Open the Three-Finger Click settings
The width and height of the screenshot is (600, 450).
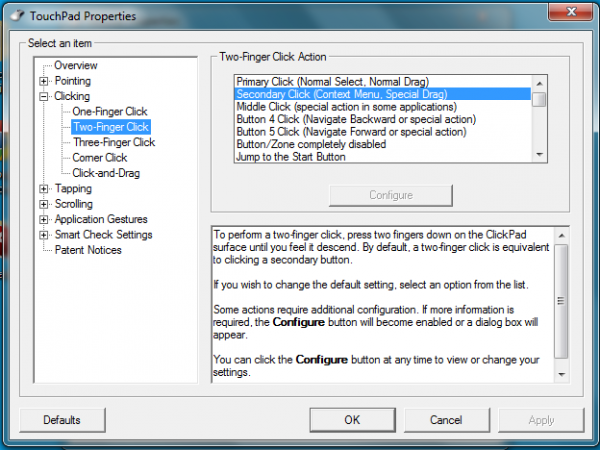click(x=114, y=142)
